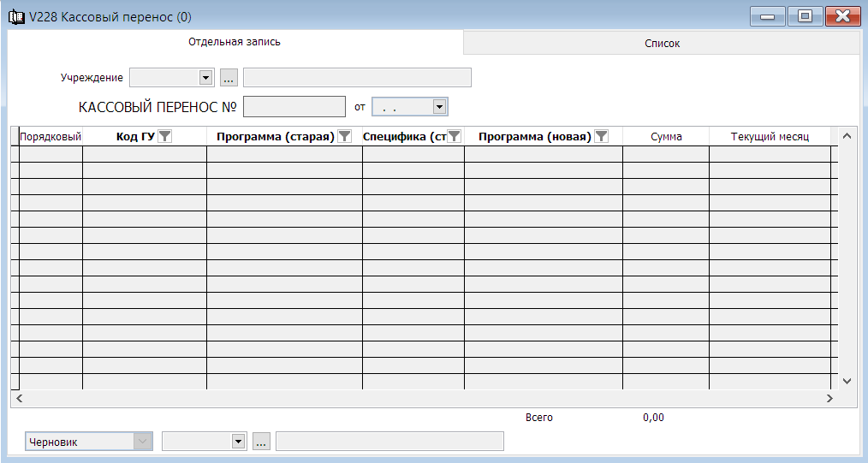Click the horizontal scrollbar right arrow
Image resolution: width=868 pixels, height=463 pixels.
829,399
